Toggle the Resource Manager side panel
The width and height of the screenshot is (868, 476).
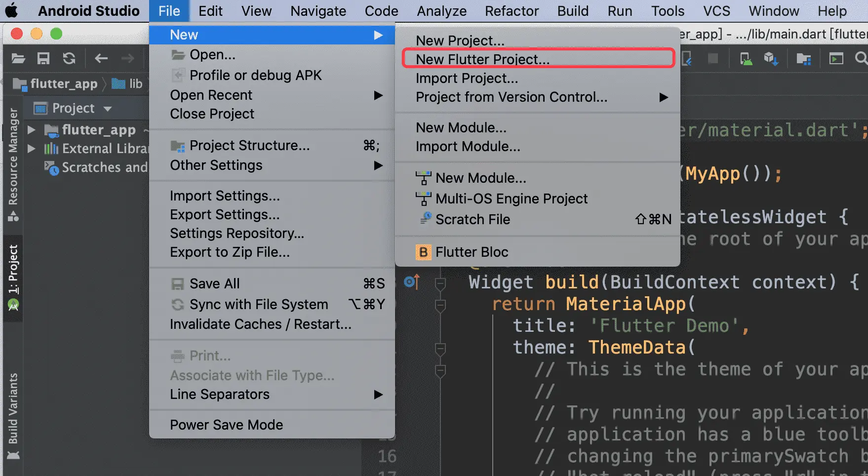tap(13, 164)
